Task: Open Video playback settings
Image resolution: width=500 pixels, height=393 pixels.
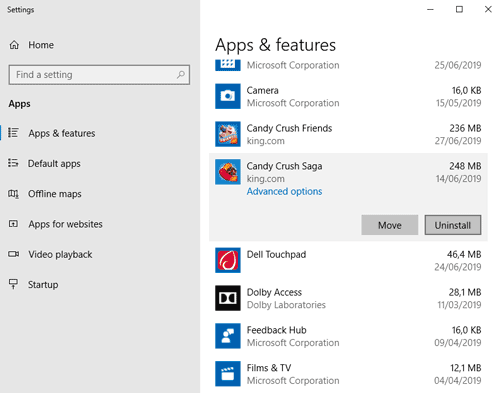Action: [x=60, y=254]
